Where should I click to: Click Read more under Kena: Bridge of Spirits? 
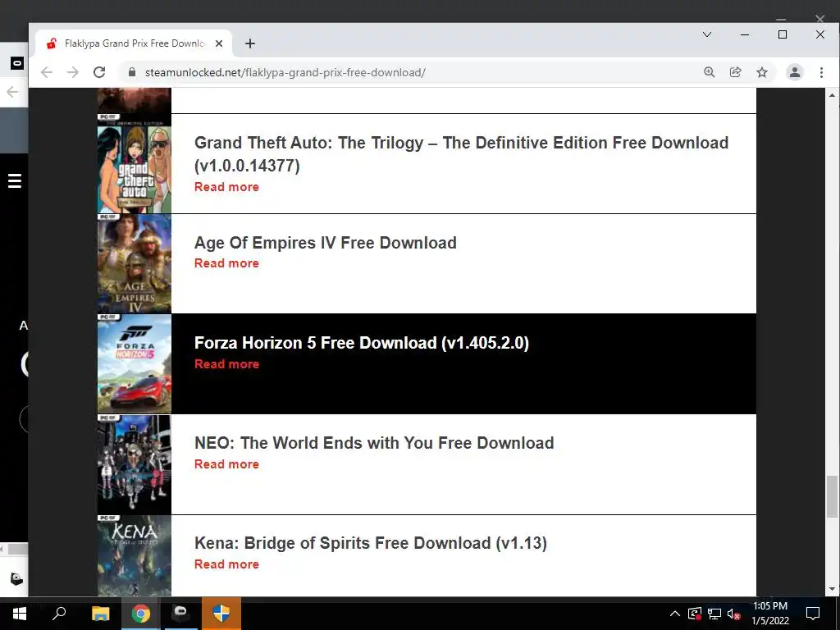[x=226, y=564]
